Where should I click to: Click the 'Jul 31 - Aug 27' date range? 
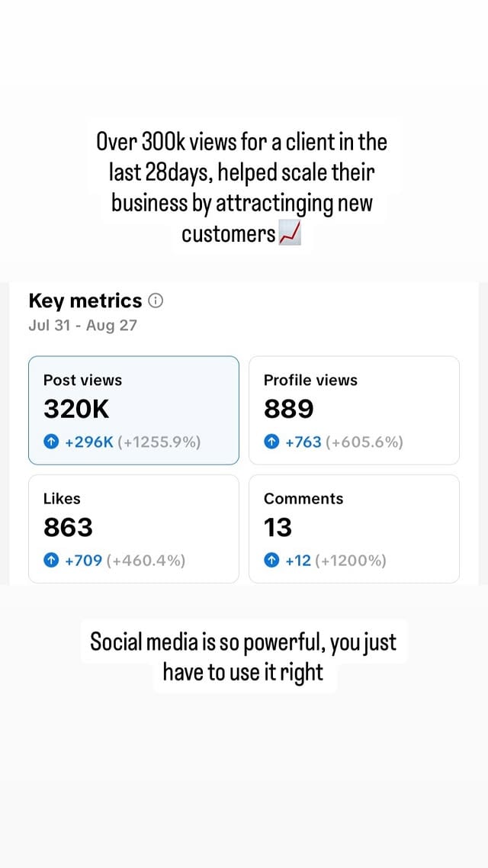(82, 325)
